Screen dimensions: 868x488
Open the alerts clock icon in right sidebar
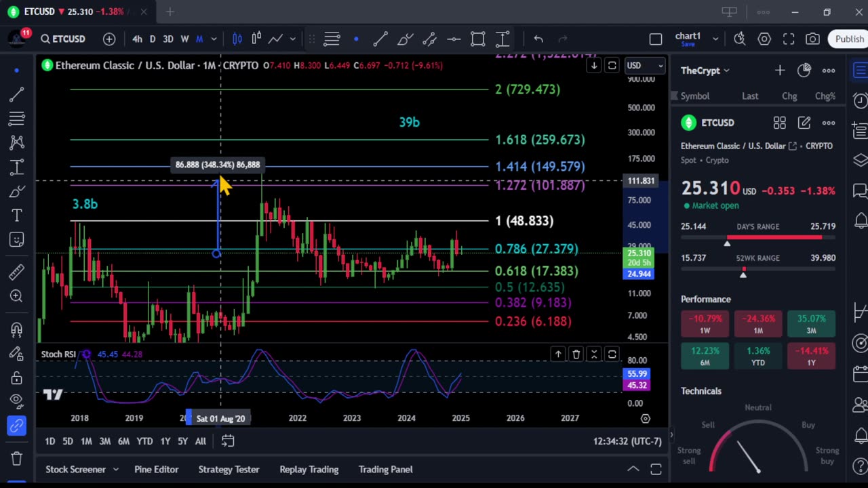pyautogui.click(x=860, y=100)
